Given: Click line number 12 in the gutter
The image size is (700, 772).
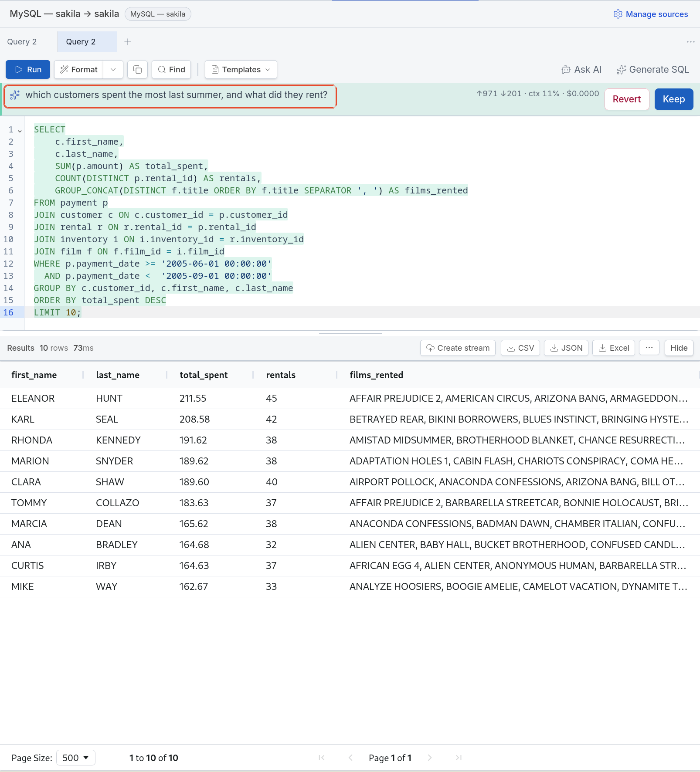Looking at the screenshot, I should tap(8, 264).
